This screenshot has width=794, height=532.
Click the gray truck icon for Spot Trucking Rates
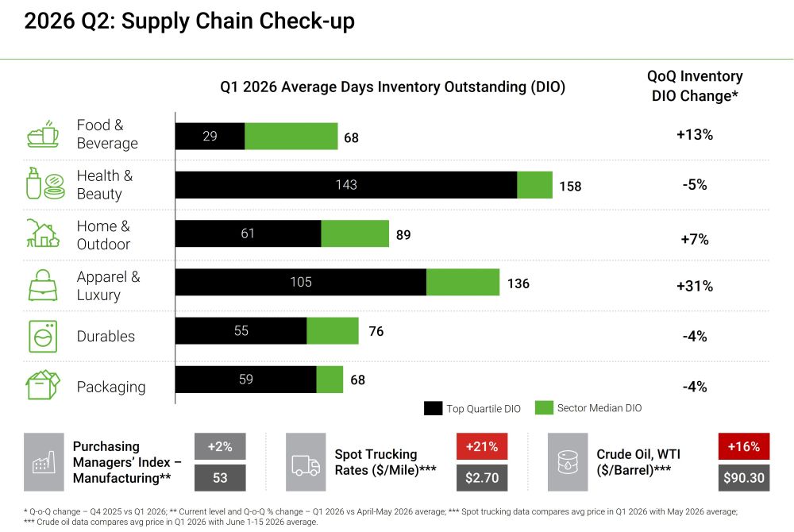click(x=306, y=462)
